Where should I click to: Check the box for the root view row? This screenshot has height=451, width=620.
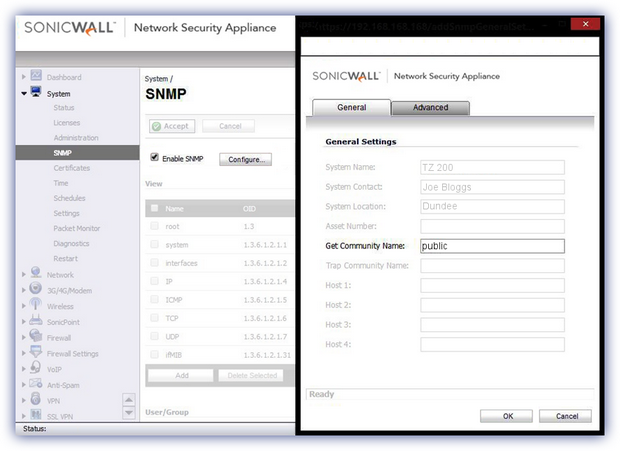click(x=155, y=226)
